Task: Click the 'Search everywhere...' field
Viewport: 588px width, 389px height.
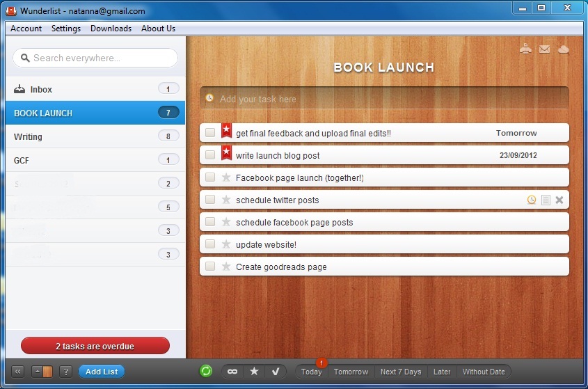Action: [95, 58]
